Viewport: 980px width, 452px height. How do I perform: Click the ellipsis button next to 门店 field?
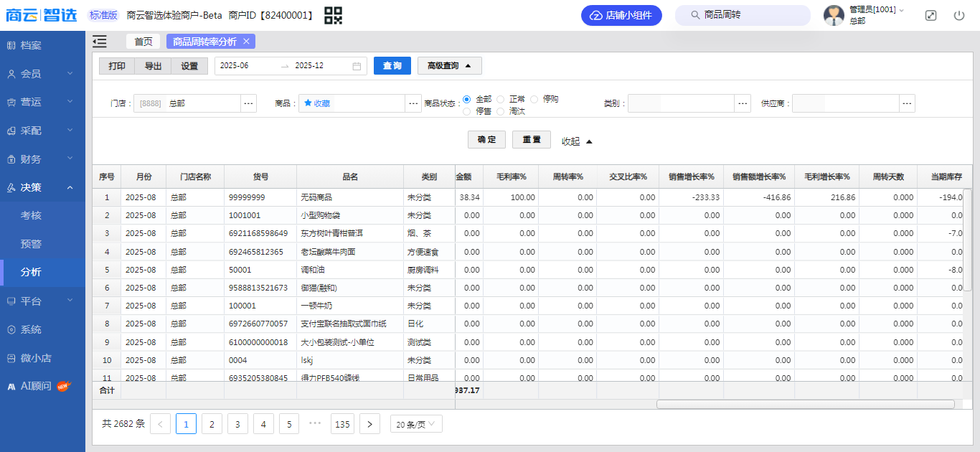248,103
